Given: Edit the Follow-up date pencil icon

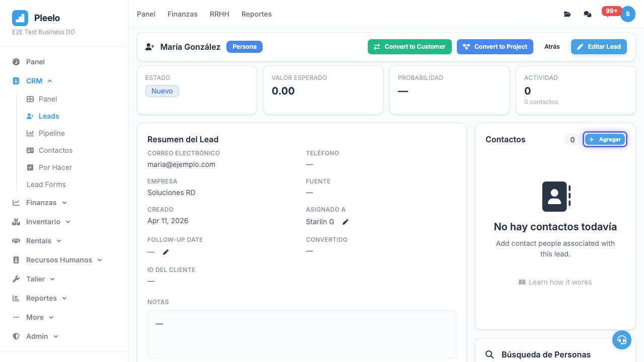Looking at the screenshot, I should point(166,252).
